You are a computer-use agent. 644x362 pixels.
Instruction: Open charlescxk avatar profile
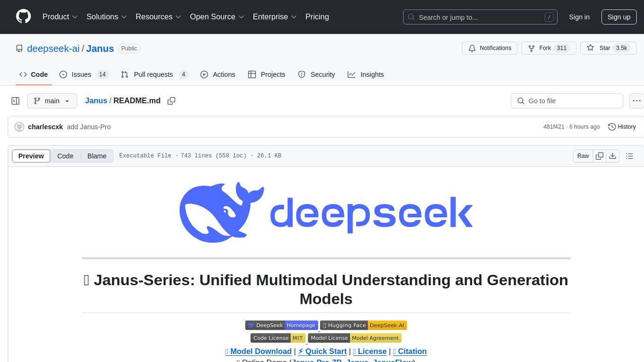(19, 127)
